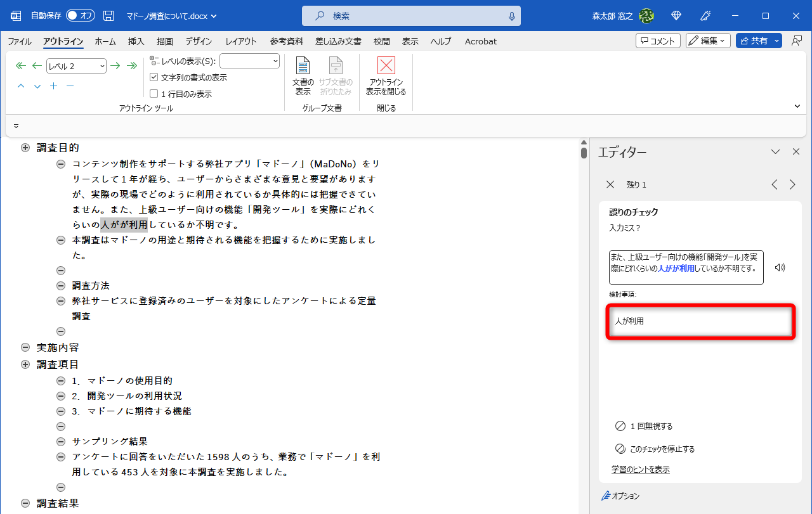Enable 1 行目のみ表示
This screenshot has width=812, height=514.
pos(154,93)
